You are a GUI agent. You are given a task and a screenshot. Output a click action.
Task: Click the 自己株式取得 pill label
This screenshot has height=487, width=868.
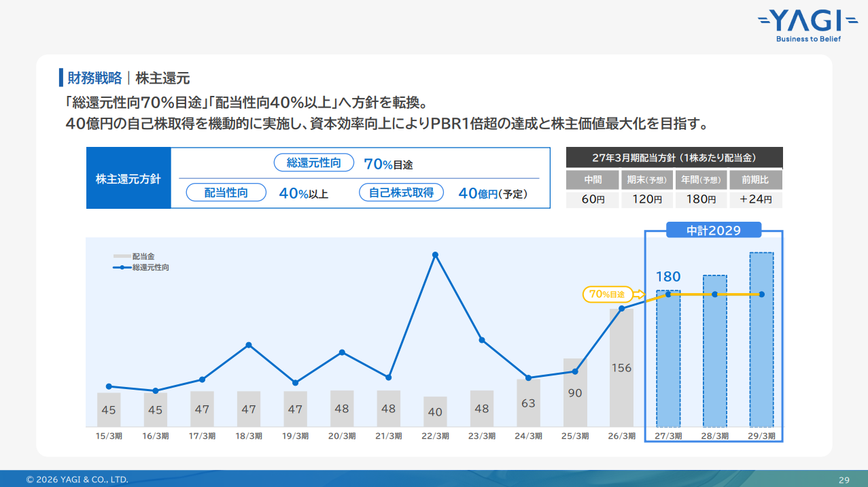pos(401,192)
